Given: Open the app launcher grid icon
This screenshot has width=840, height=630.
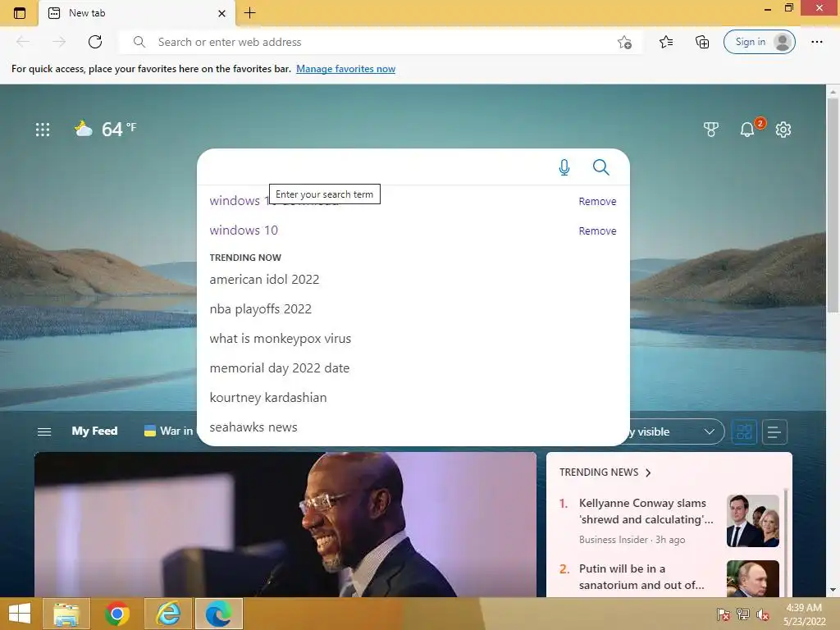Looking at the screenshot, I should tap(43, 130).
